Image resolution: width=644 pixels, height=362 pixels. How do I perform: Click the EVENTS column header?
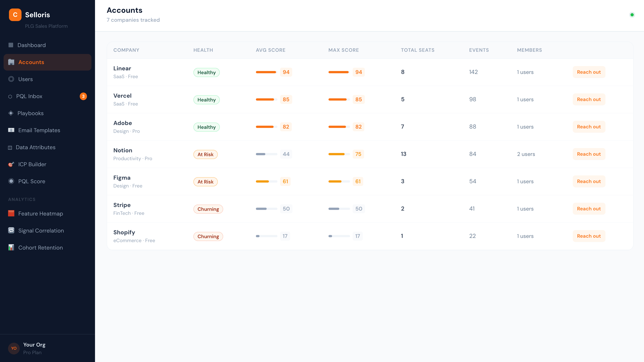(479, 50)
